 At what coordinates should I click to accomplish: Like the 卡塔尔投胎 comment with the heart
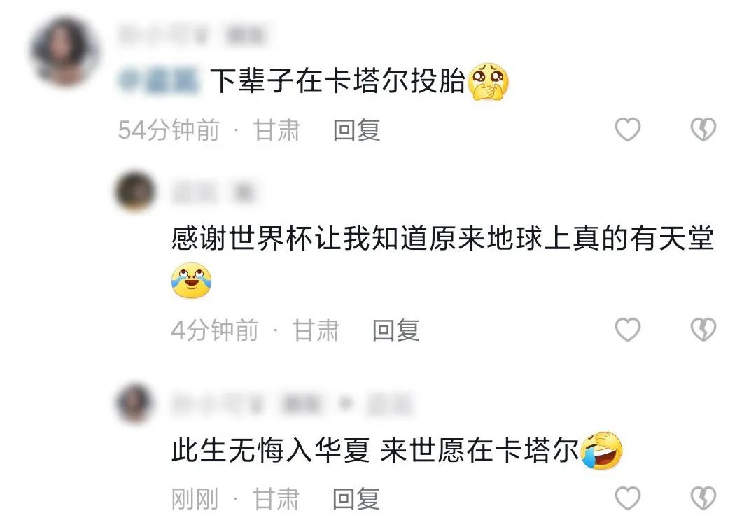[x=628, y=129]
